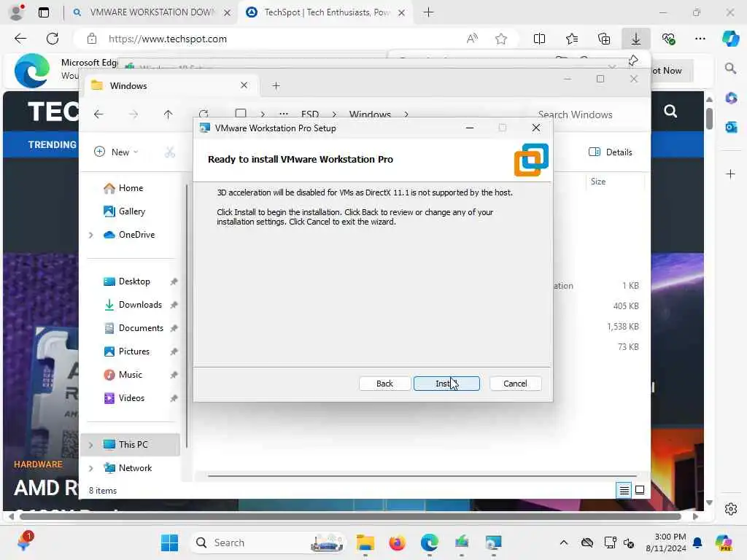Expand the OneDrive tree node
The image size is (747, 560).
(91, 235)
